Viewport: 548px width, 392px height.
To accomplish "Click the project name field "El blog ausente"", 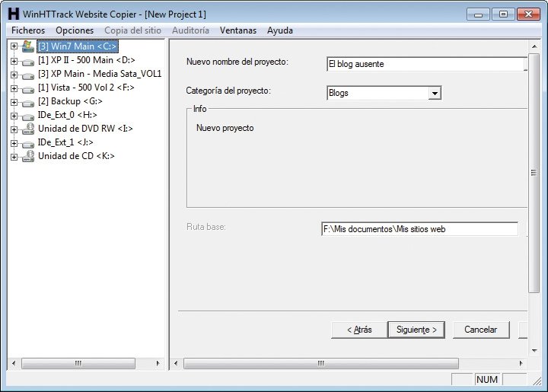I will click(x=426, y=64).
